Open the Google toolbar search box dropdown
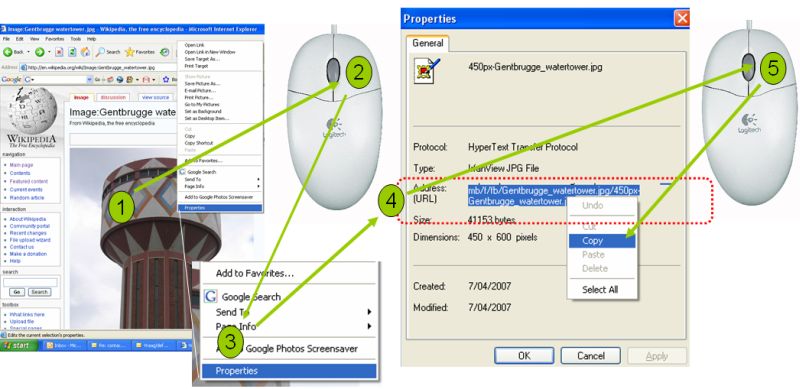This screenshot has height=389, width=800. tap(90, 80)
